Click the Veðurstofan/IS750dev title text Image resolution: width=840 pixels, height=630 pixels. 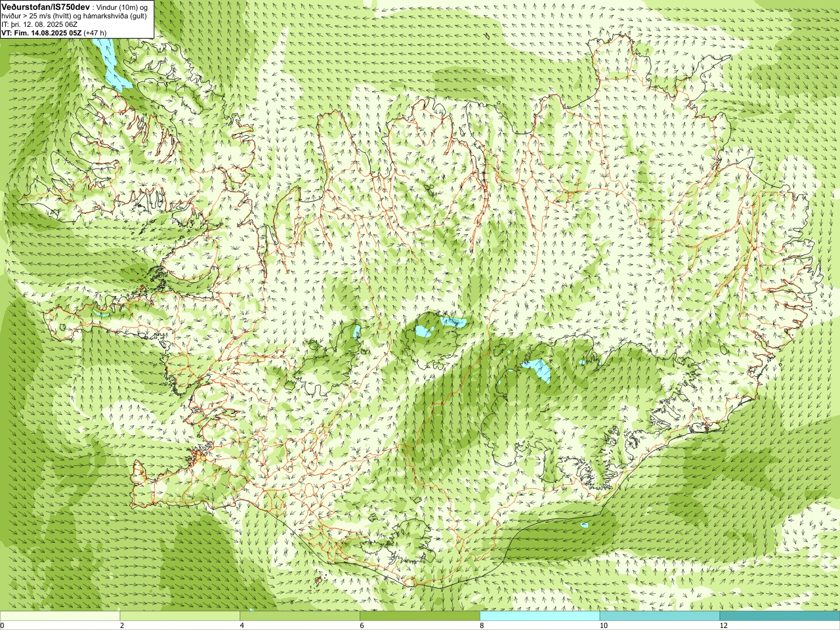pos(46,7)
